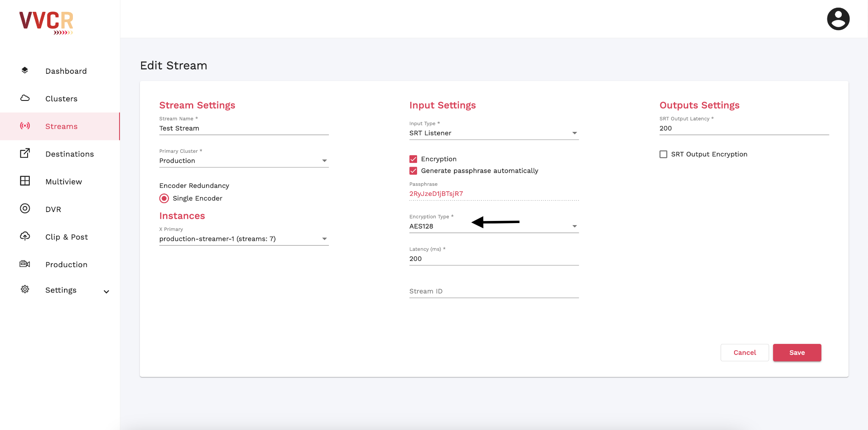Screen dimensions: 868x430
Task: Click the DVR record icon
Action: coord(25,209)
